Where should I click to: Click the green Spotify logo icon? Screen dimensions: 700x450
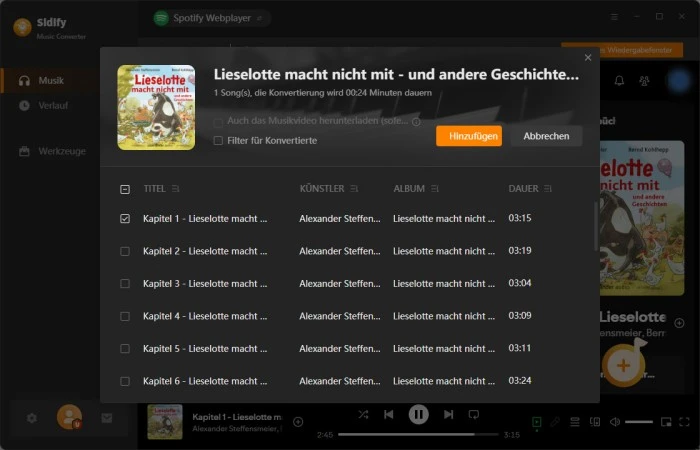pyautogui.click(x=161, y=18)
